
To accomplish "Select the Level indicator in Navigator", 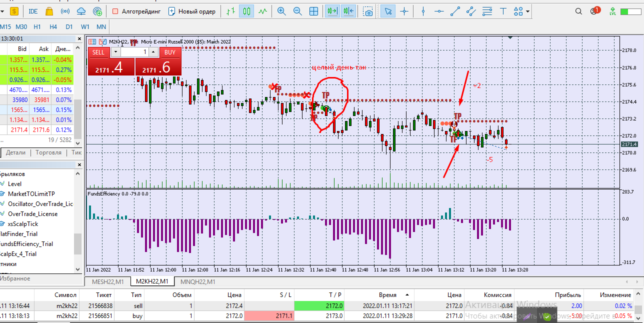I will pos(15,183).
